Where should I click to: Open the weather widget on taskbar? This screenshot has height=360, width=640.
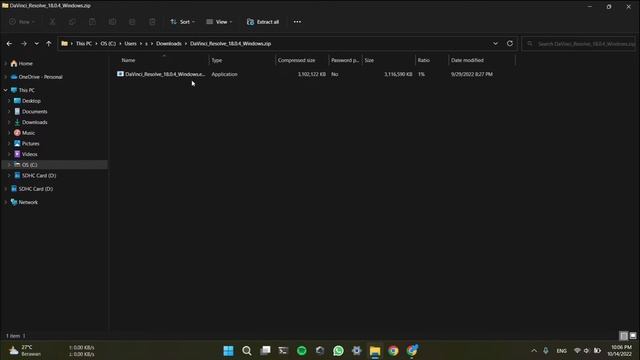[x=25, y=351]
